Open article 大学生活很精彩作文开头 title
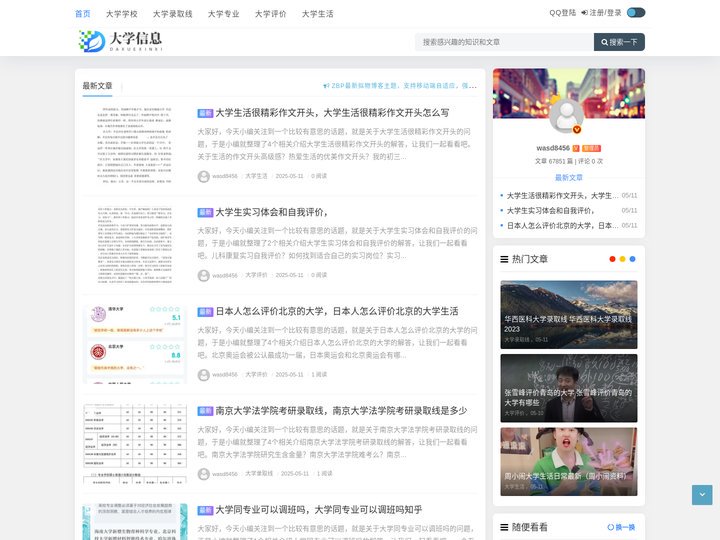The image size is (720, 540). click(x=332, y=113)
